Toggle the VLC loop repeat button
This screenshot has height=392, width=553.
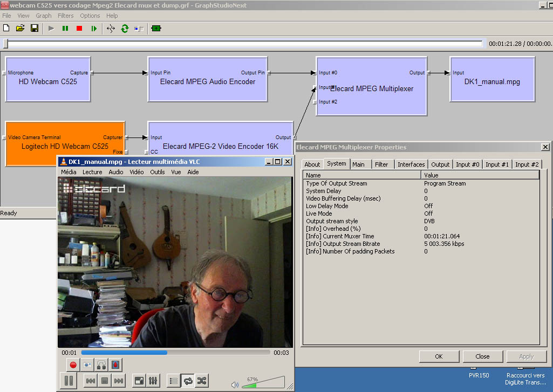188,381
